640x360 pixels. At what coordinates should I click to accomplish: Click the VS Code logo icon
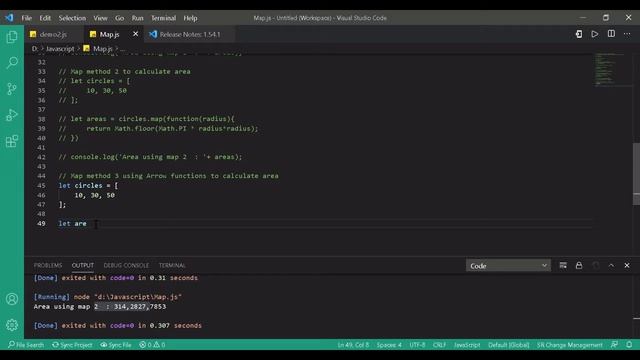(x=9, y=18)
